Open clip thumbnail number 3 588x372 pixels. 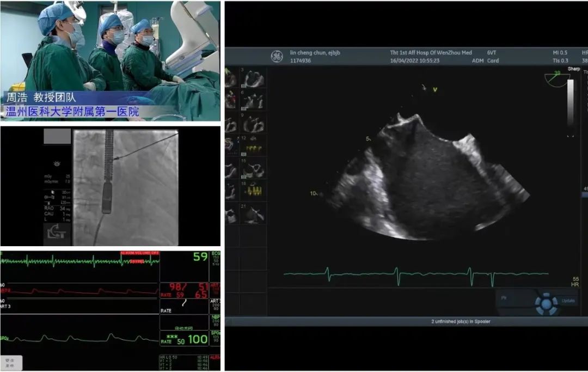pos(254,78)
